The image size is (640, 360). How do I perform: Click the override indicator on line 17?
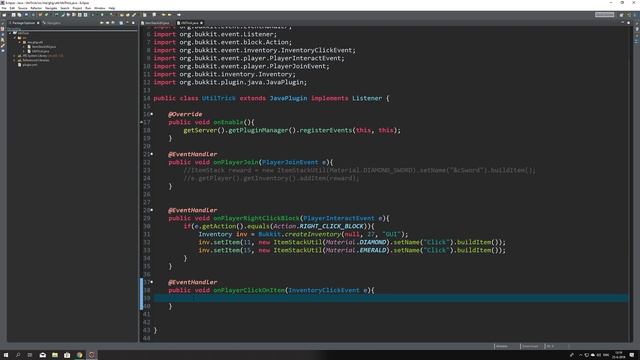(142, 122)
